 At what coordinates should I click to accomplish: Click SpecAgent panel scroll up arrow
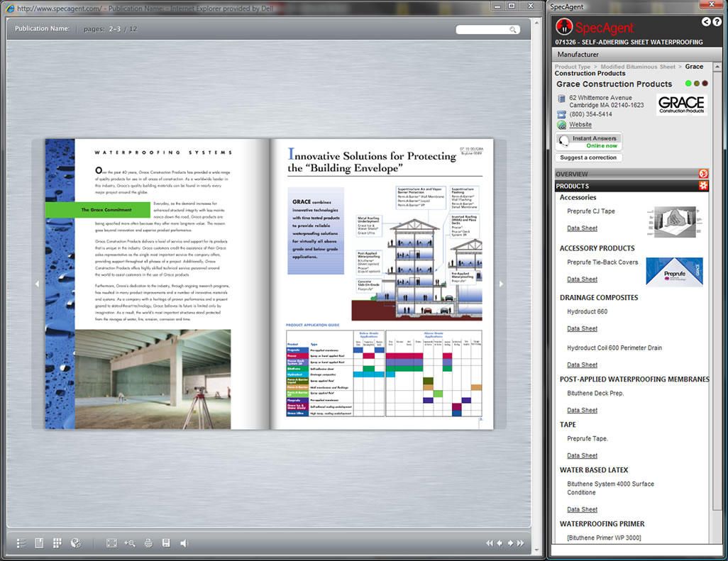tap(717, 67)
